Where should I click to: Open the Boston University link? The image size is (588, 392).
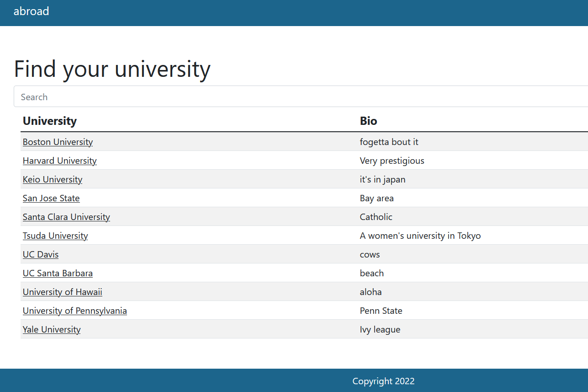click(x=58, y=142)
